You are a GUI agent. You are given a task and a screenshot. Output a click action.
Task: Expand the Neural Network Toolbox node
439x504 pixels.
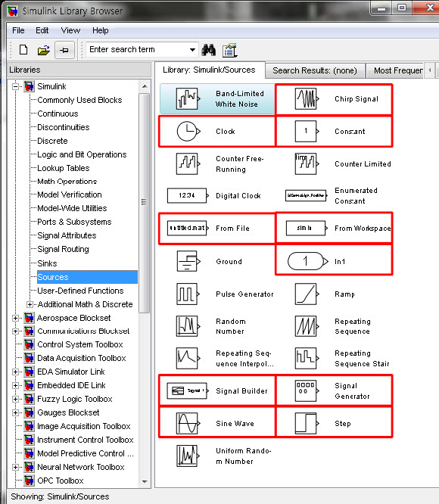[15, 467]
